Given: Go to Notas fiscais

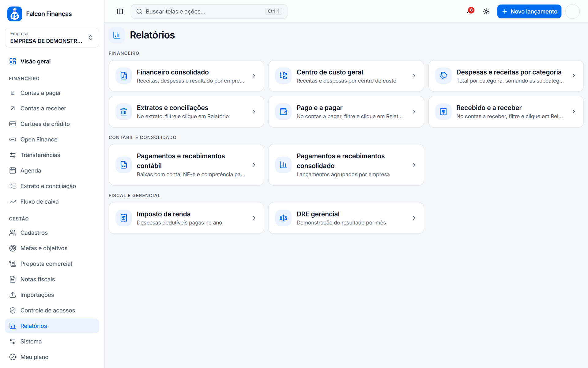Looking at the screenshot, I should (x=52, y=279).
